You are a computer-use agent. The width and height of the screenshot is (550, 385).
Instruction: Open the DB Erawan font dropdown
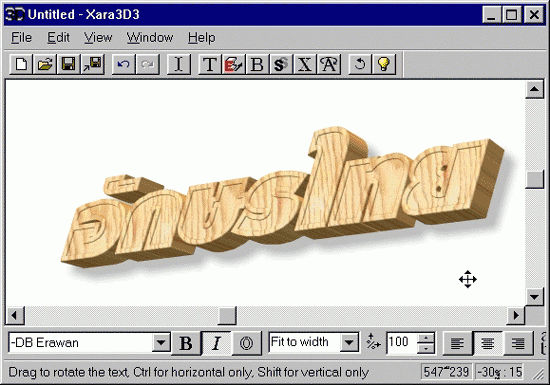(161, 343)
